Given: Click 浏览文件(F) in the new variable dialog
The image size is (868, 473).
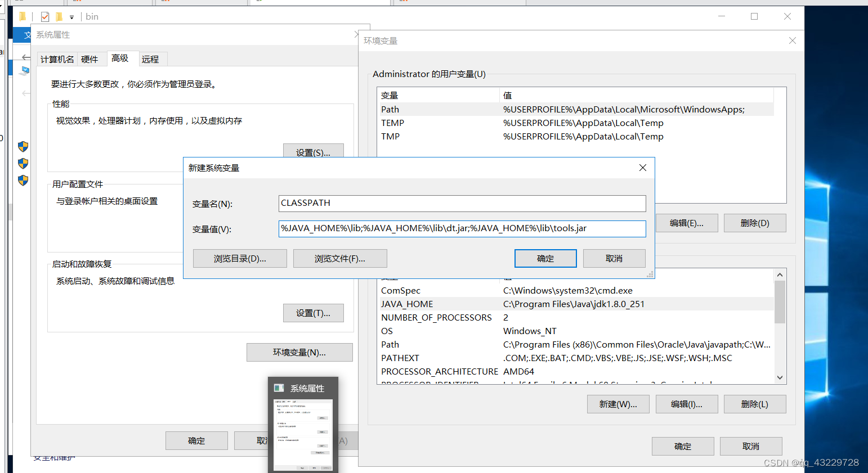Looking at the screenshot, I should (x=340, y=258).
